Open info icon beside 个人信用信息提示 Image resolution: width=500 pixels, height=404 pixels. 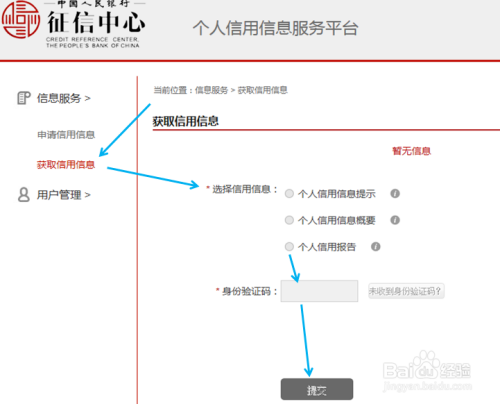point(395,193)
